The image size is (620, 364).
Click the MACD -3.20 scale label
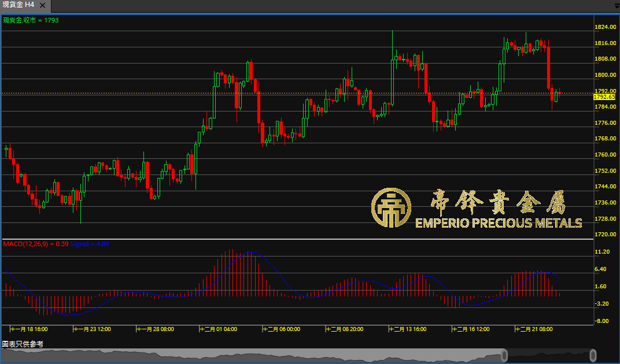(601, 304)
